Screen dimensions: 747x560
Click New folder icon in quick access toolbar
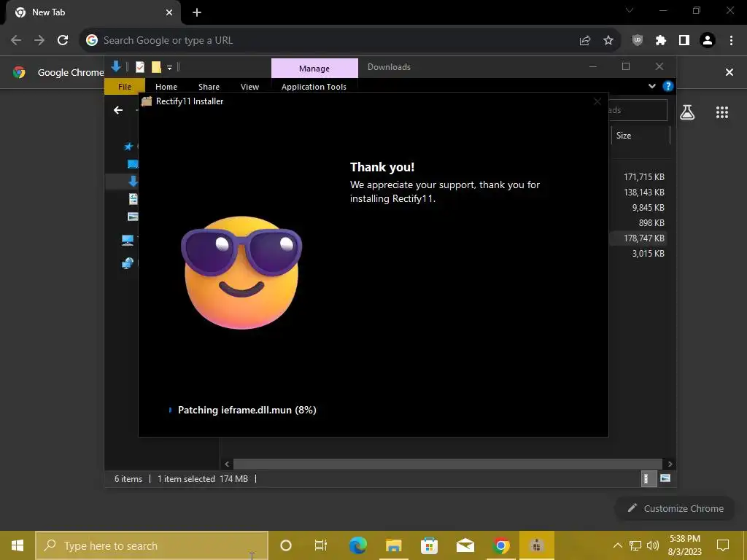(156, 67)
